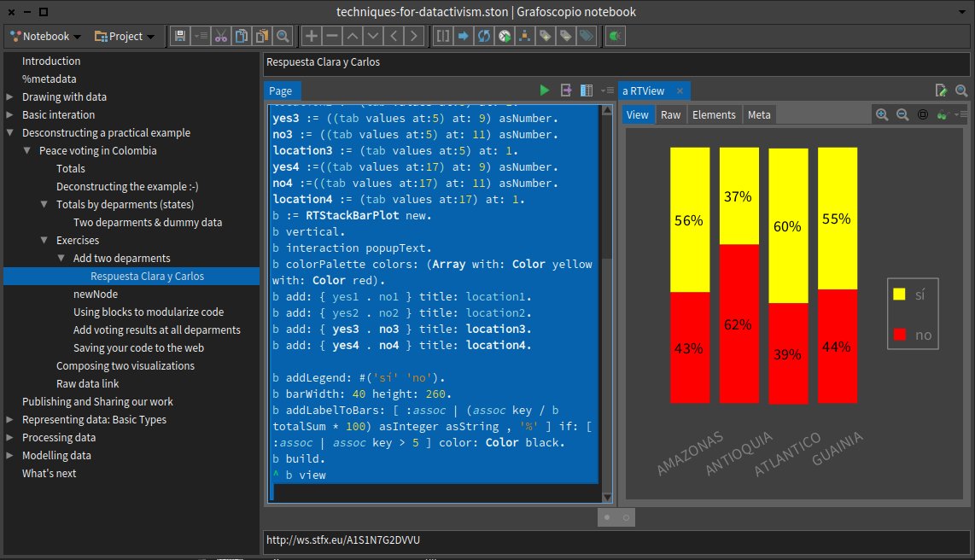Expand the Basic interation node
Image resolution: width=975 pixels, height=560 pixels.
point(10,115)
